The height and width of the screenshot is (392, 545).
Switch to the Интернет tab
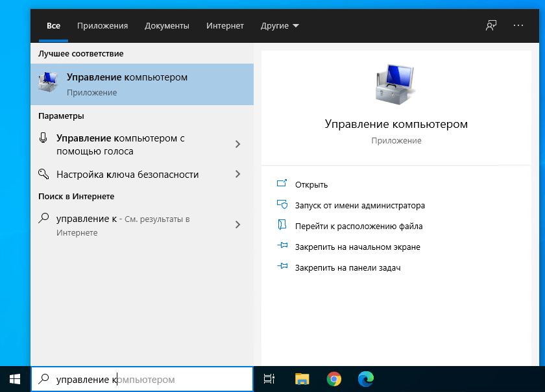[225, 26]
